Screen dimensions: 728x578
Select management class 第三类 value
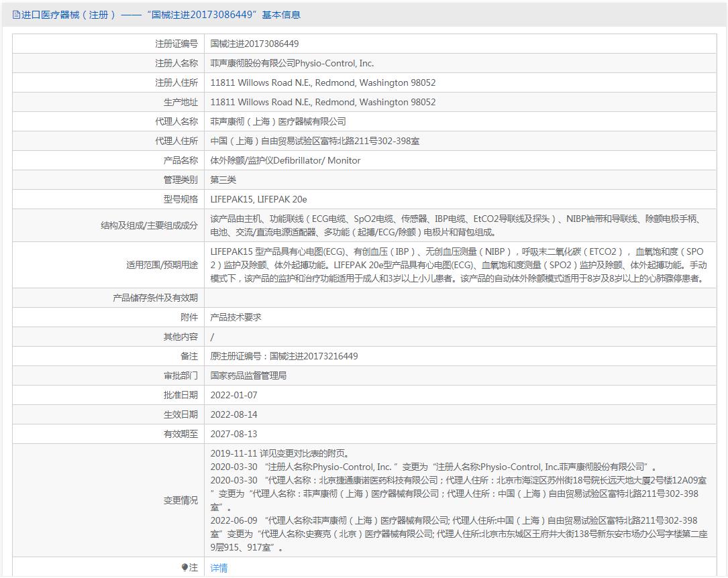(x=223, y=180)
